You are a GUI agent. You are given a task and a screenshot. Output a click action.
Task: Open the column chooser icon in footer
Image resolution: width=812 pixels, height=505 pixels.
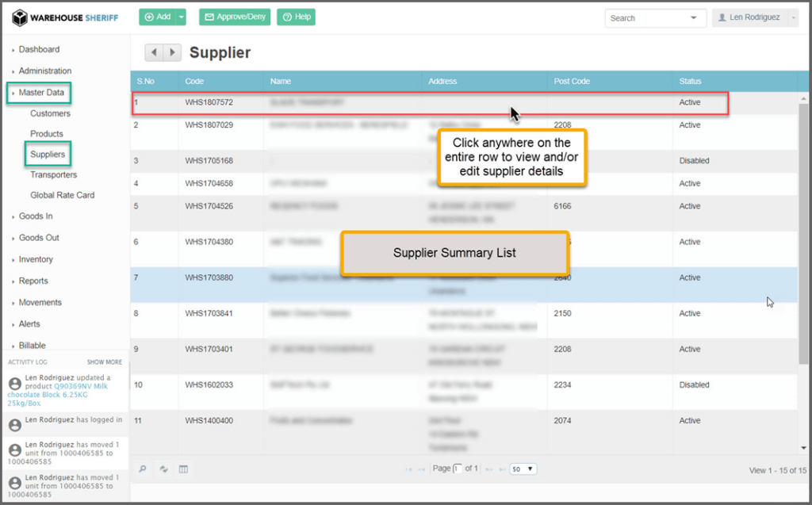[x=183, y=469]
